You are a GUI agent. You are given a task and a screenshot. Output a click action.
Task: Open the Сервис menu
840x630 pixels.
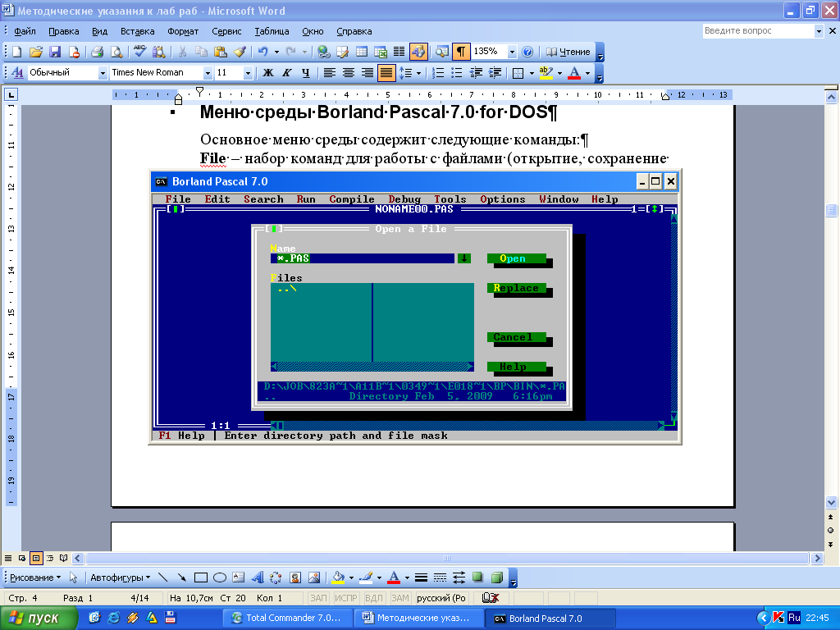[226, 32]
